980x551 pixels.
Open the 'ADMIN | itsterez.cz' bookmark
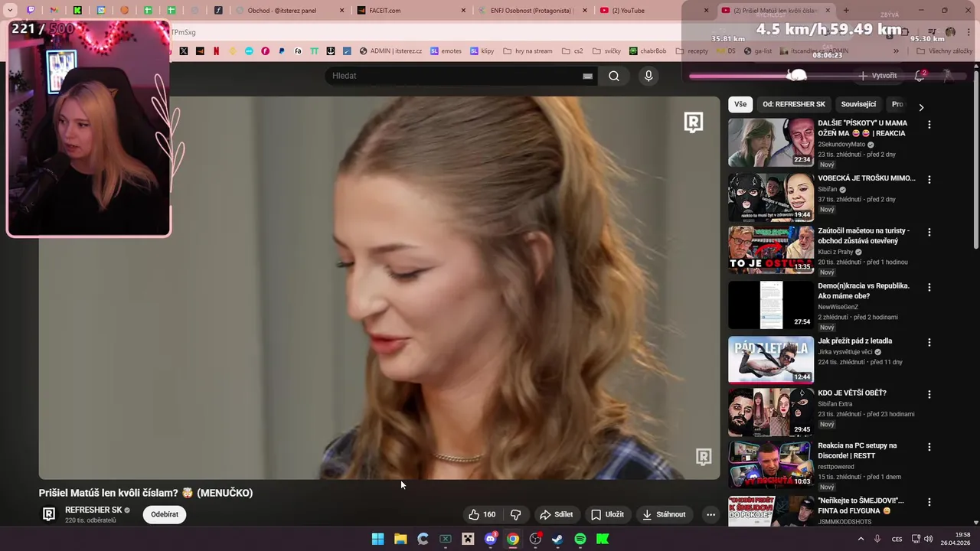390,51
